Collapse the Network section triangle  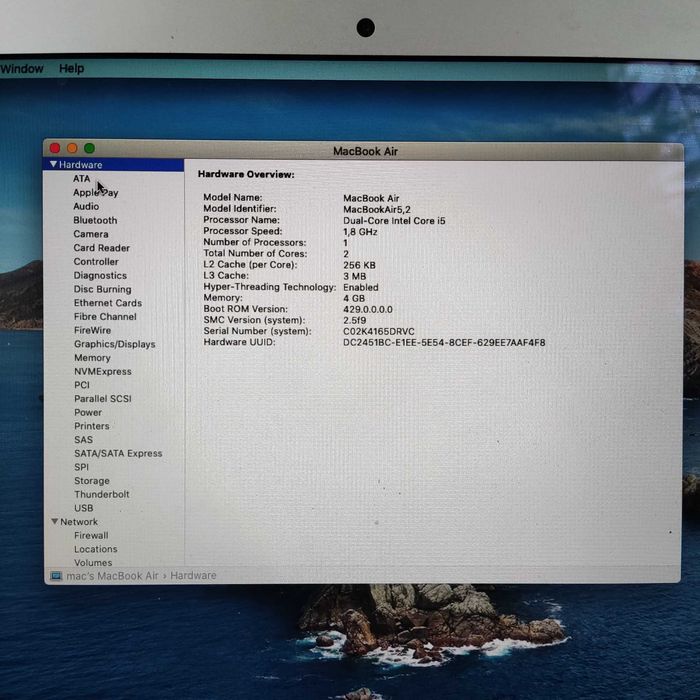point(54,521)
